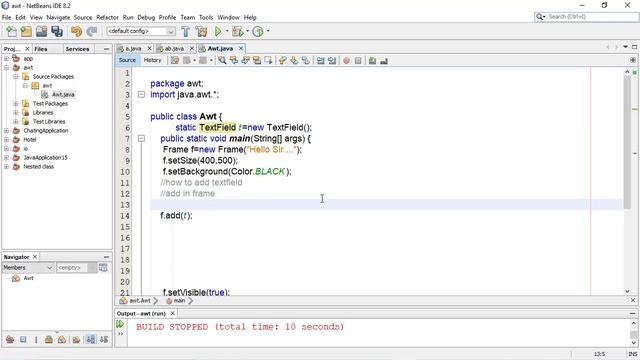
Task: Toggle Javadoc window icon in Navigator
Action: pos(103,268)
